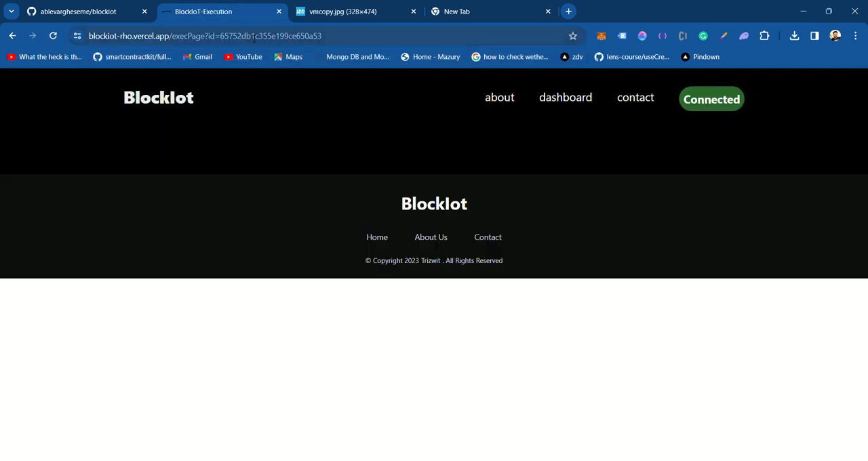Close the New Tab tab
The height and width of the screenshot is (461, 868).
coord(548,12)
